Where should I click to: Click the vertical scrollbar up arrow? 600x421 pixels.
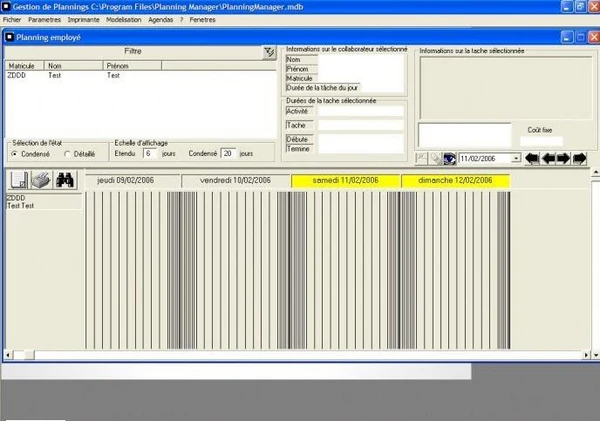click(x=595, y=173)
